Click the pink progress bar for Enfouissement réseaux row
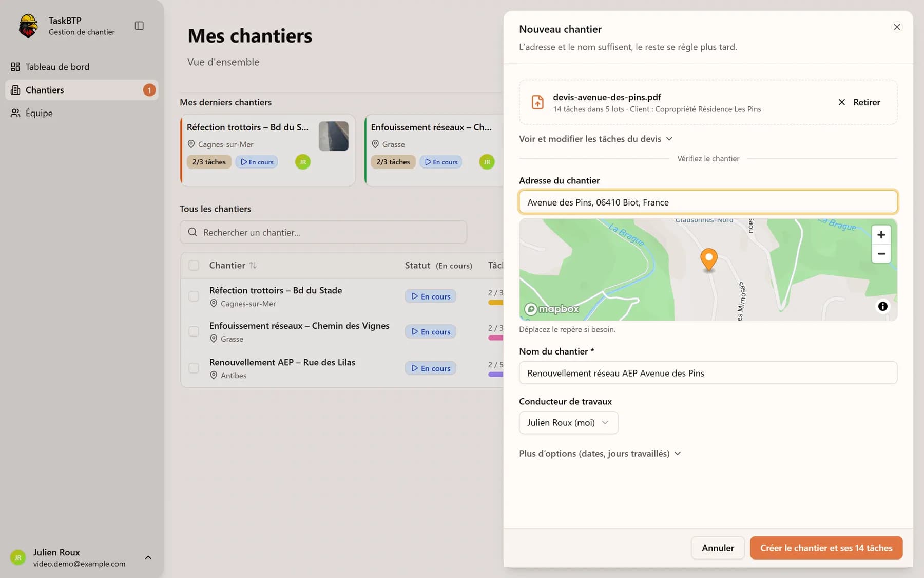 495,338
